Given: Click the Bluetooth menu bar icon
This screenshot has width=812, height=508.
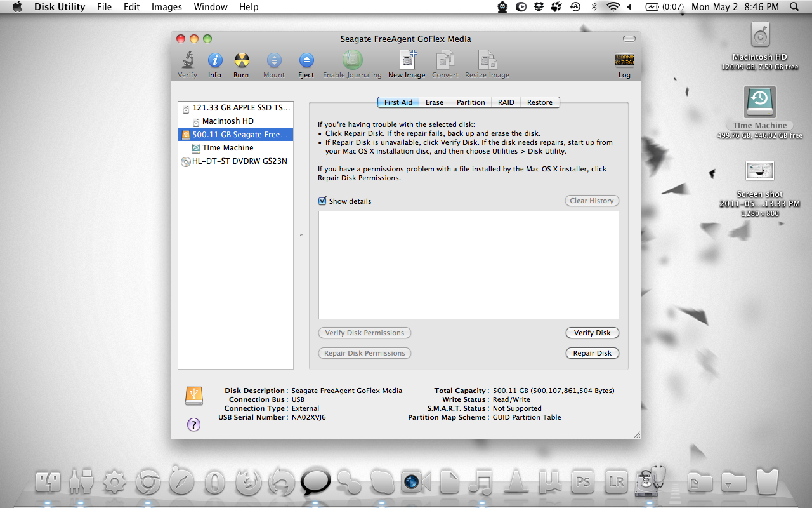Looking at the screenshot, I should tap(594, 7).
